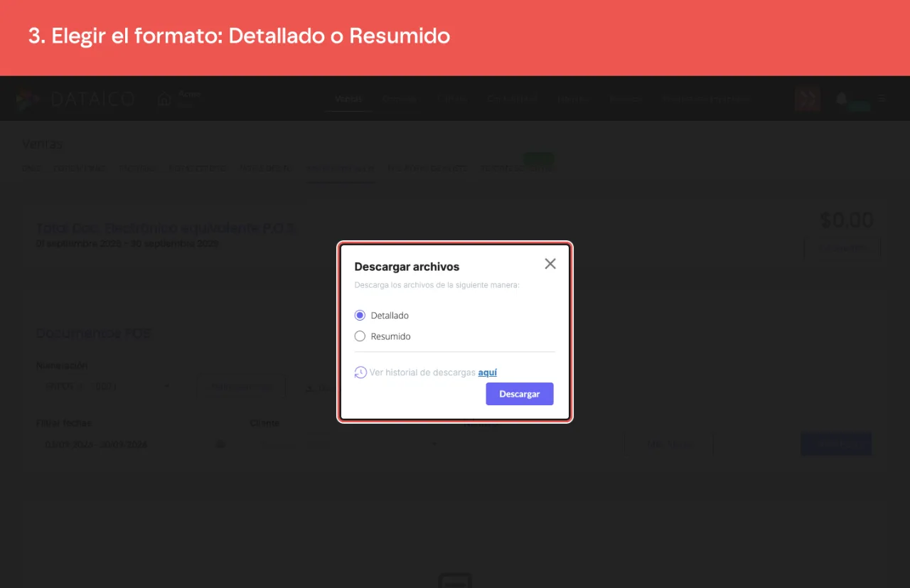Click the Descargar archivos dialog title
This screenshot has height=588, width=910.
tap(407, 267)
